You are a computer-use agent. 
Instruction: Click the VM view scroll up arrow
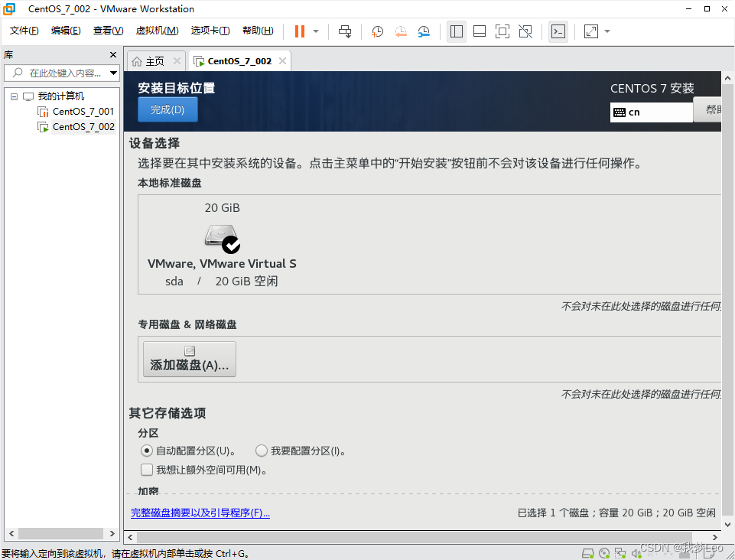click(x=728, y=78)
